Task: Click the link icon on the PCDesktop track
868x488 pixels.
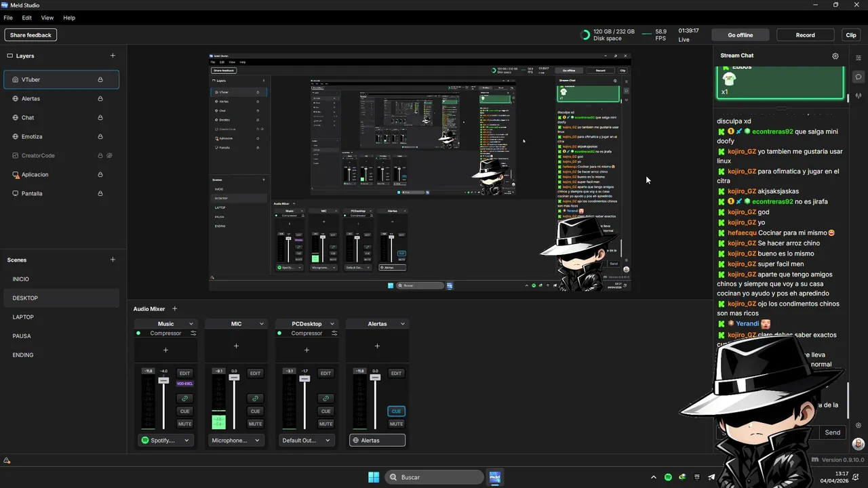Action: tap(325, 399)
